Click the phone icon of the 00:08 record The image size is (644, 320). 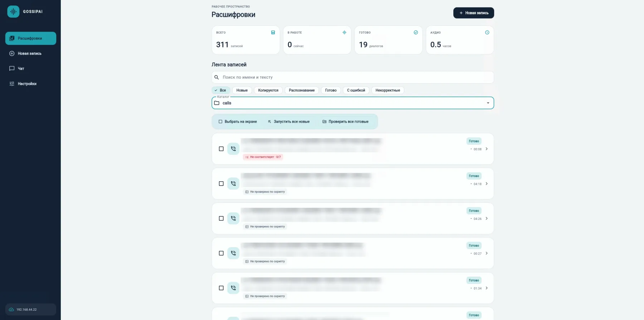[233, 149]
